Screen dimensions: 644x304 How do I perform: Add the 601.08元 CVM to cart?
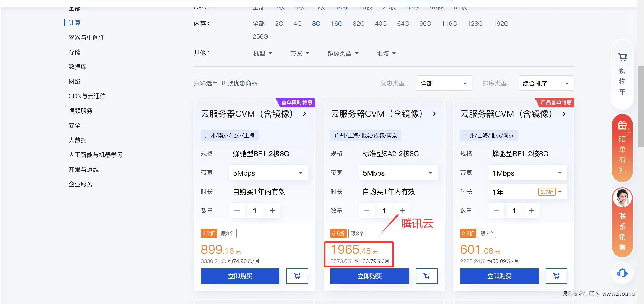coord(556,276)
